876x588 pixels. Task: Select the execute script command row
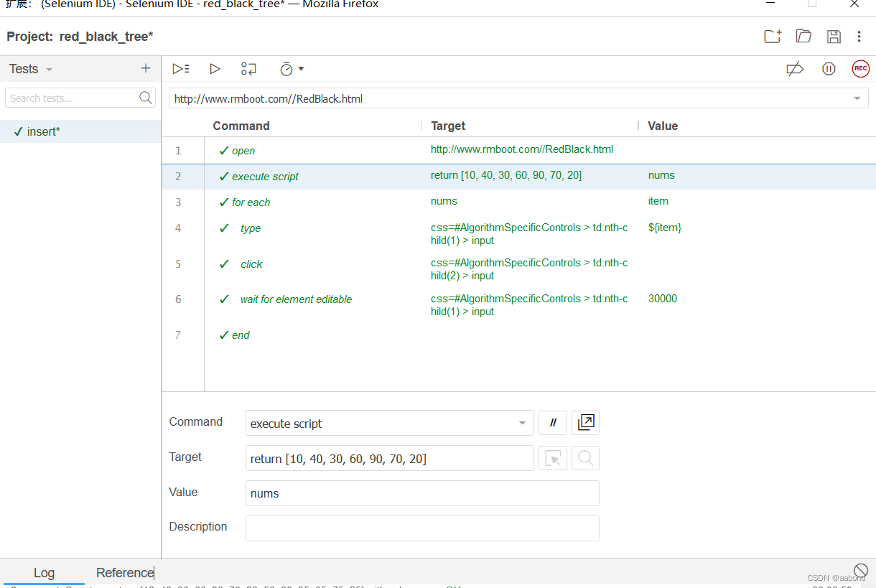tap(518, 177)
